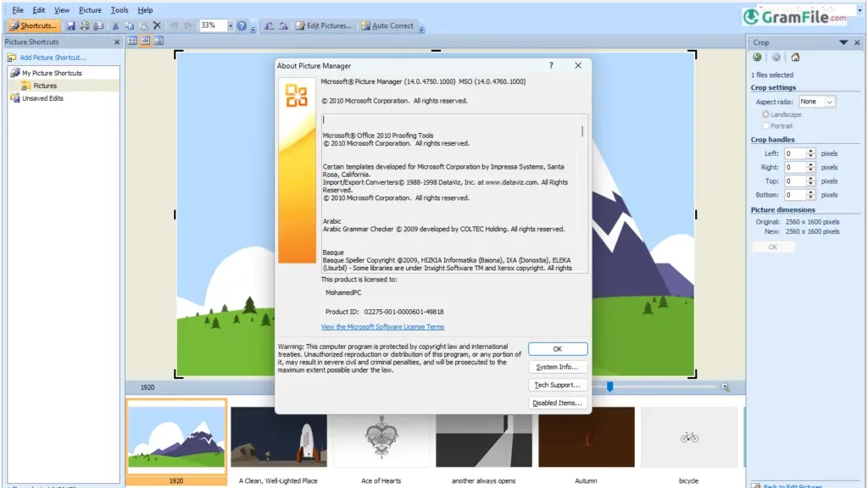Select A Clean, Well-Lighted Place thumbnail
Screen dimensions: 868x488
(x=278, y=437)
